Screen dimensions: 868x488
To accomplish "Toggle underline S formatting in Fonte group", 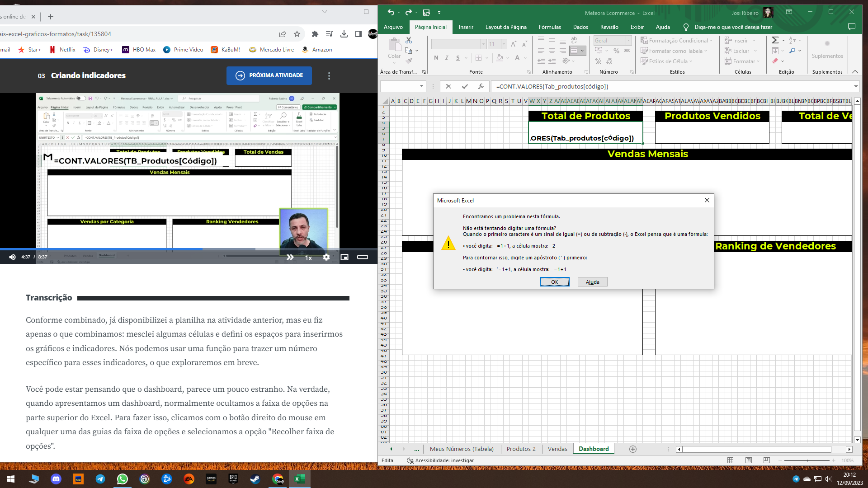I will click(x=458, y=58).
